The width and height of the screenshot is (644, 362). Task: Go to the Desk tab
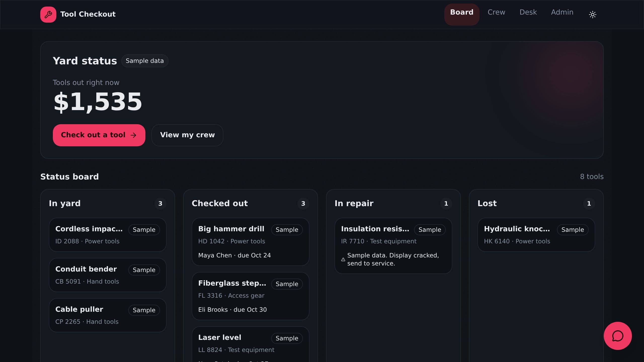pos(528,12)
